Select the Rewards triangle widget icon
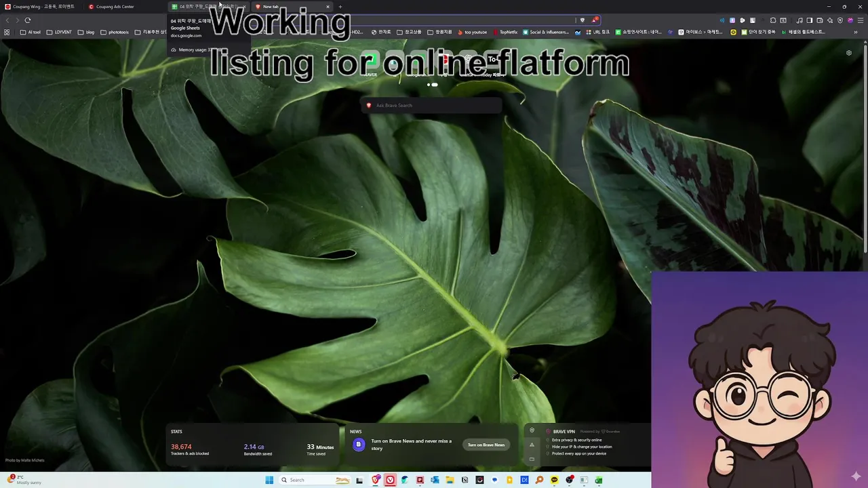The image size is (868, 488). tap(532, 445)
